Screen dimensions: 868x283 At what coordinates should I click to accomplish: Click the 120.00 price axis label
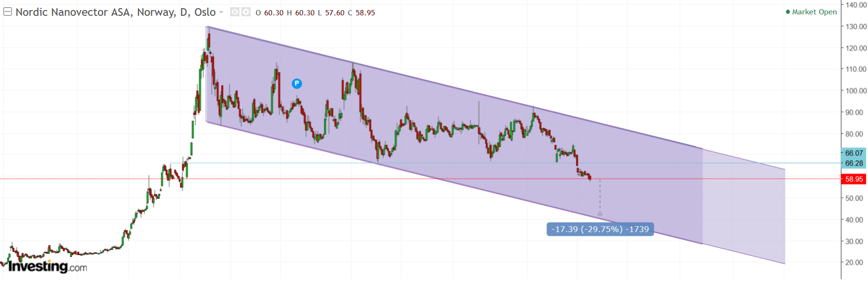tap(856, 48)
